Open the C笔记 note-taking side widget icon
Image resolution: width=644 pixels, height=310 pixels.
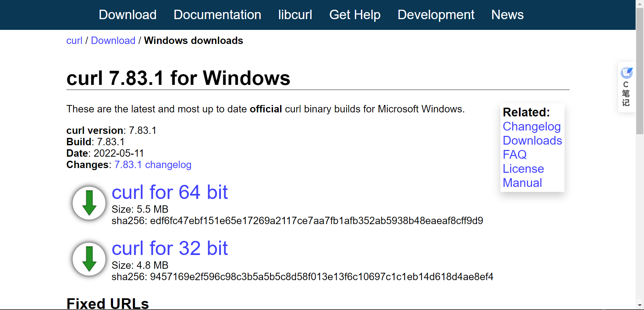click(x=627, y=72)
